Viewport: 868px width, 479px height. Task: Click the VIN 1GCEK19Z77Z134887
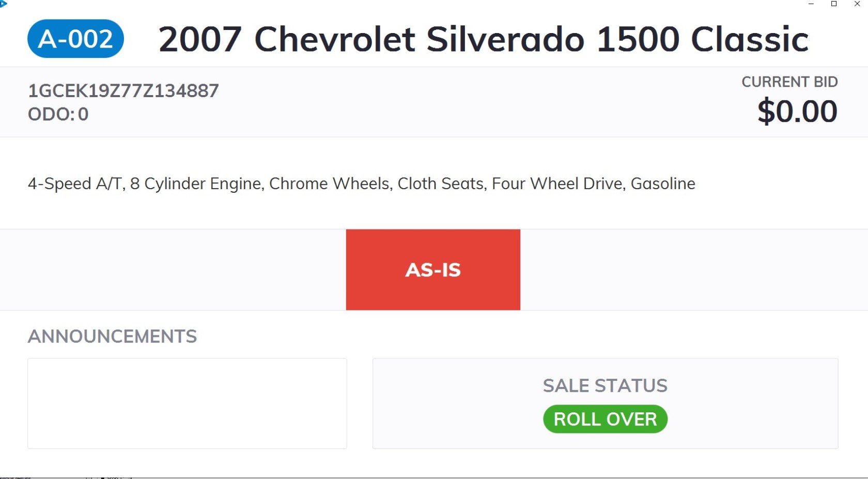click(x=123, y=91)
